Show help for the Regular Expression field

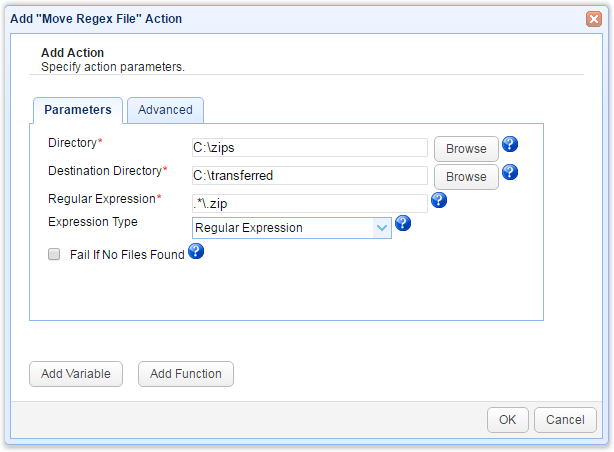pyautogui.click(x=438, y=200)
